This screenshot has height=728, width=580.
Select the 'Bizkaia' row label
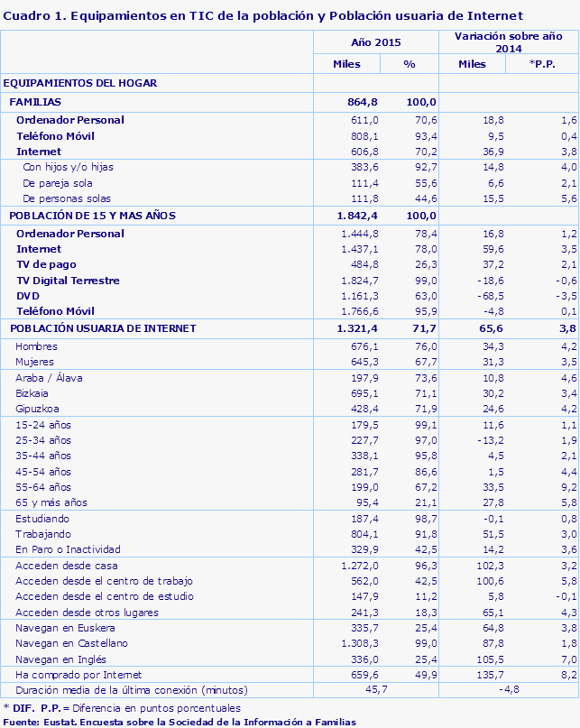[32, 393]
